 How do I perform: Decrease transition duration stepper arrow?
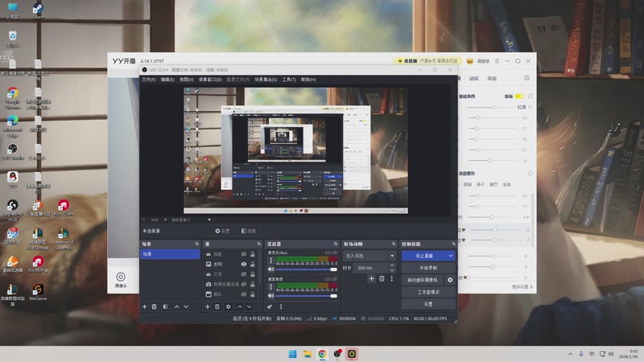click(x=392, y=270)
